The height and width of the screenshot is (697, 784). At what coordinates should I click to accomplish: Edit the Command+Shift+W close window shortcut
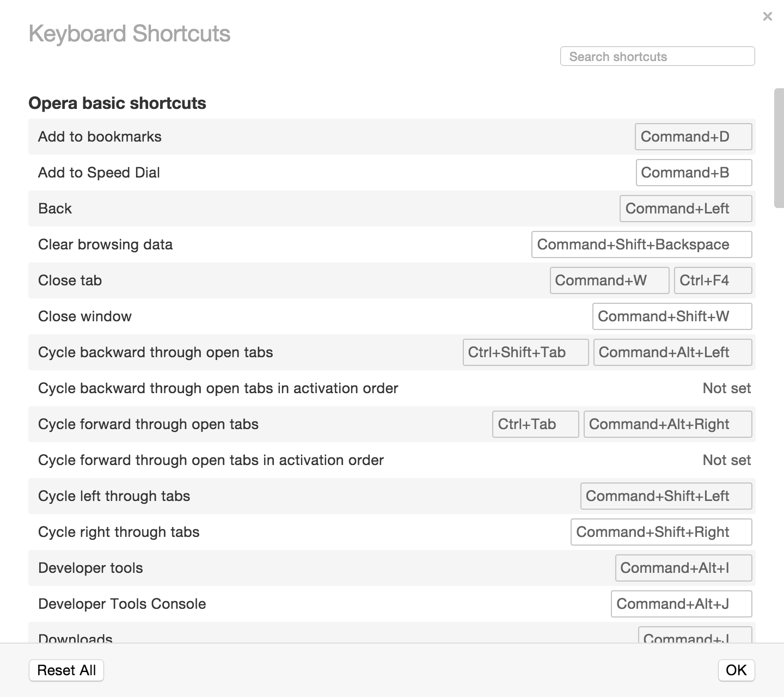pyautogui.click(x=672, y=316)
